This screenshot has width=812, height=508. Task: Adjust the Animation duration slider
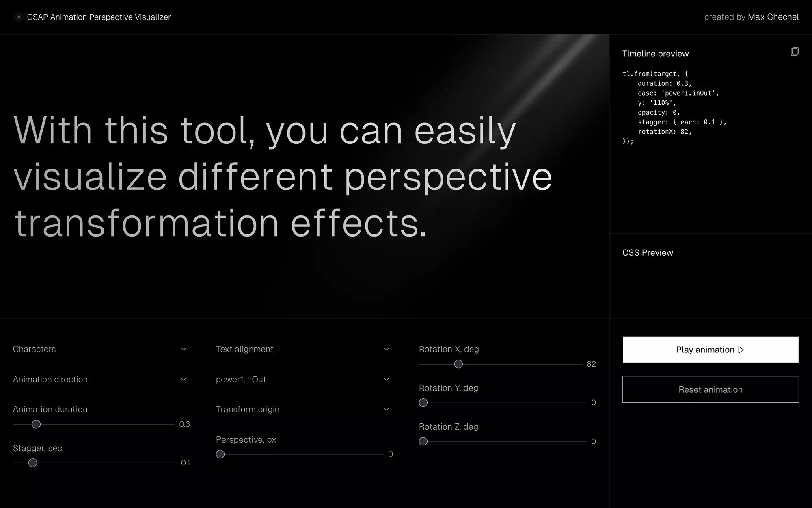(x=37, y=424)
